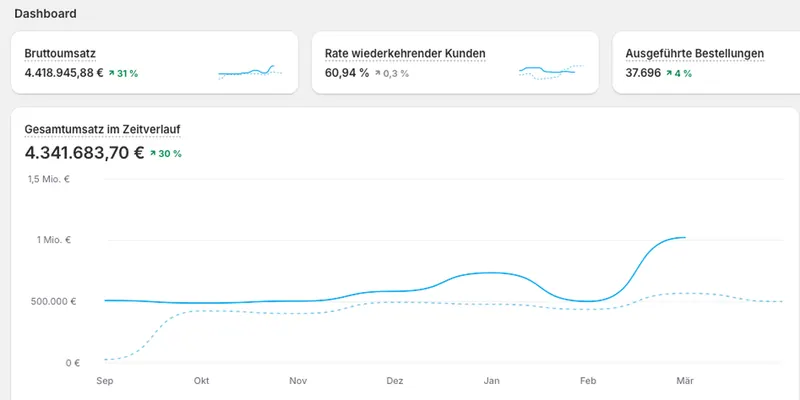Viewport: 800px width, 400px height.
Task: Open the Bruttoumsatz metric title
Action: (x=60, y=54)
